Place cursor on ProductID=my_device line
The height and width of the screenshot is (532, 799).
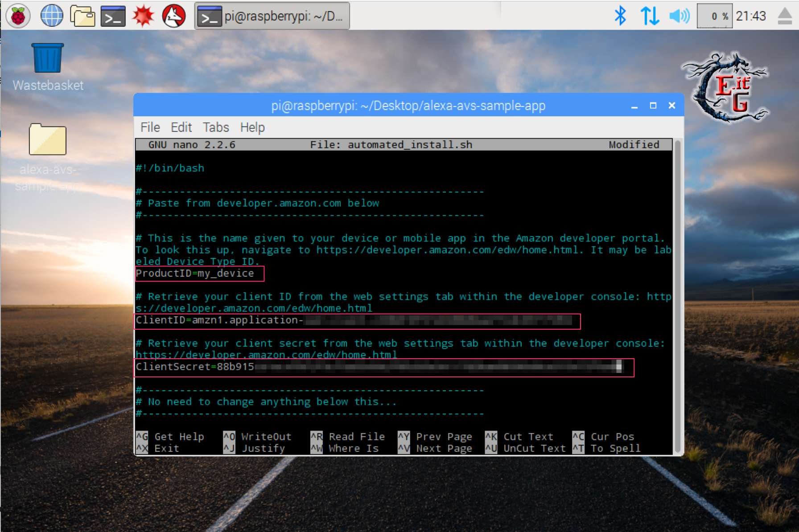(x=195, y=274)
